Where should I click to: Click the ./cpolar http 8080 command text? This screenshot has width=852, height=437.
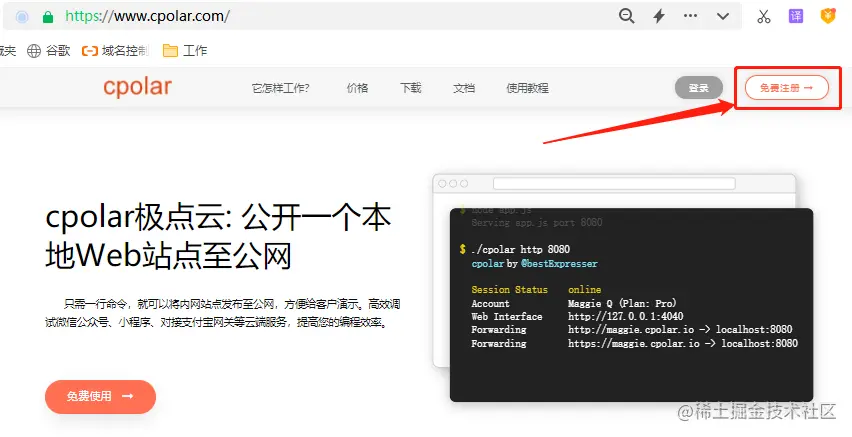(x=521, y=249)
